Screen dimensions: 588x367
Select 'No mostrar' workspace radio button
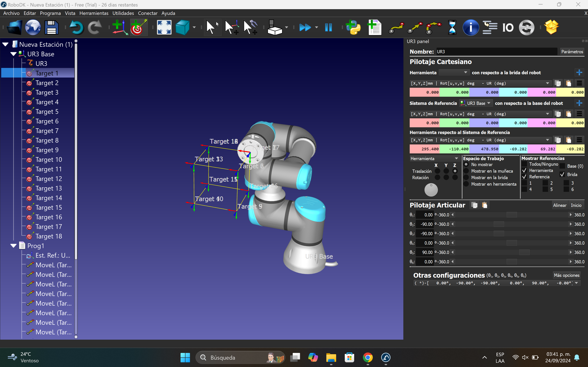tap(466, 165)
